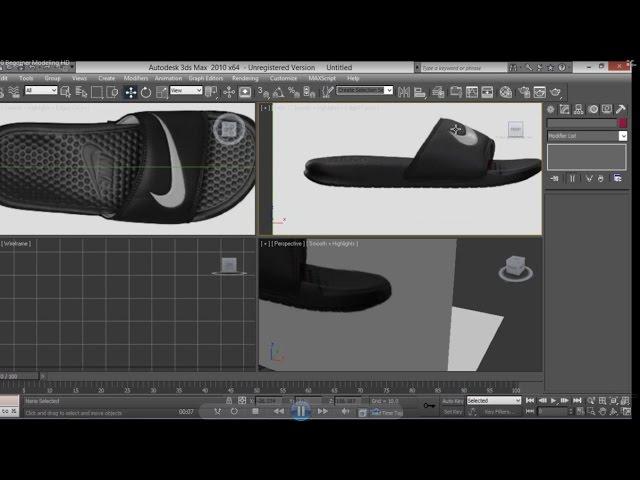This screenshot has width=640, height=480.
Task: Click the InfoCenter keyword search field
Action: pos(462,68)
